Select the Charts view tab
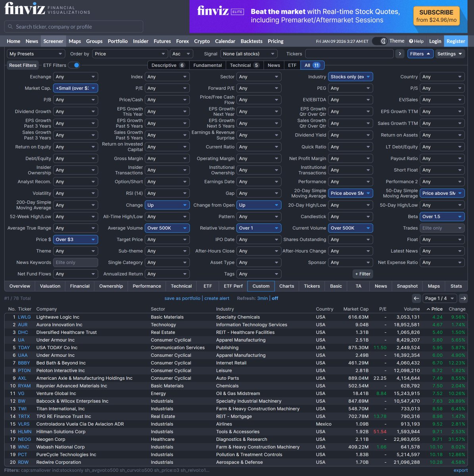The height and width of the screenshot is (476, 474). tap(287, 286)
